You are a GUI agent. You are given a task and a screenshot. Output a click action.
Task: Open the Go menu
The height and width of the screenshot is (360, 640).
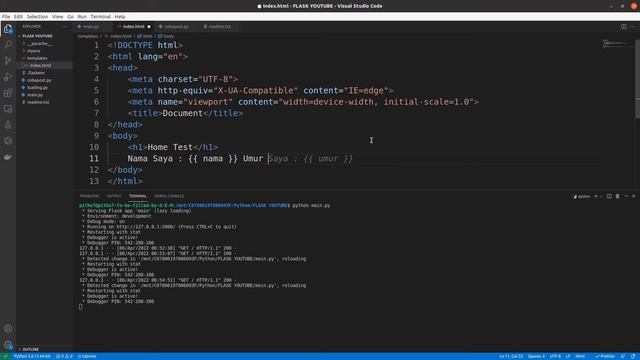[x=70, y=17]
